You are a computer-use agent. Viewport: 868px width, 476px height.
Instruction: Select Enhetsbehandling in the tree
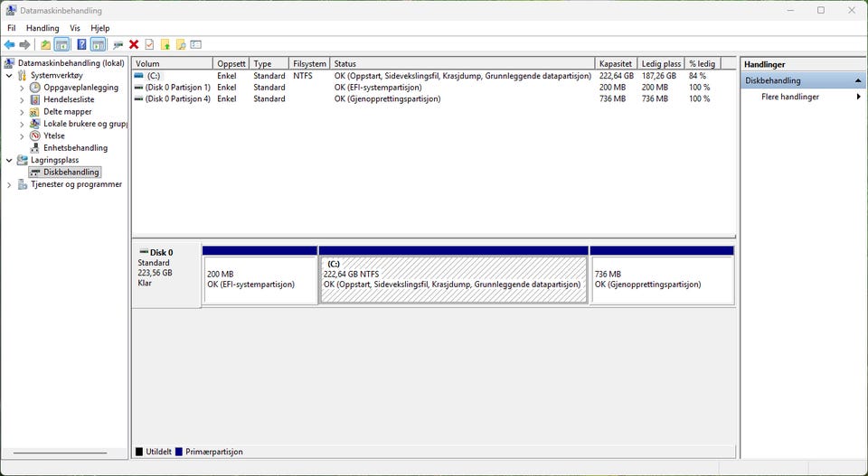coord(75,148)
